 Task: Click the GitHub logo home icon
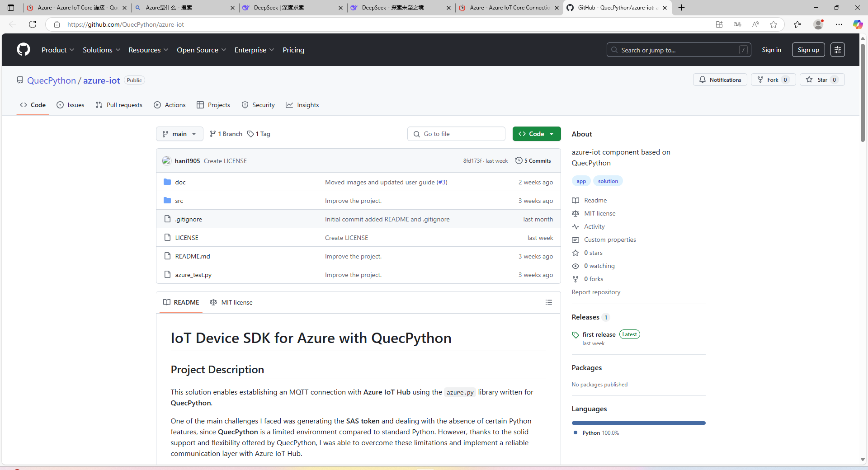pos(24,50)
